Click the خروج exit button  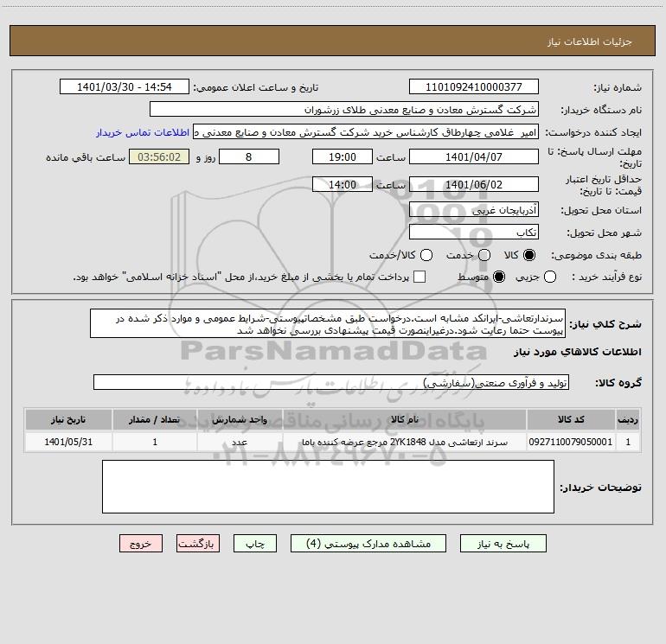(x=141, y=544)
